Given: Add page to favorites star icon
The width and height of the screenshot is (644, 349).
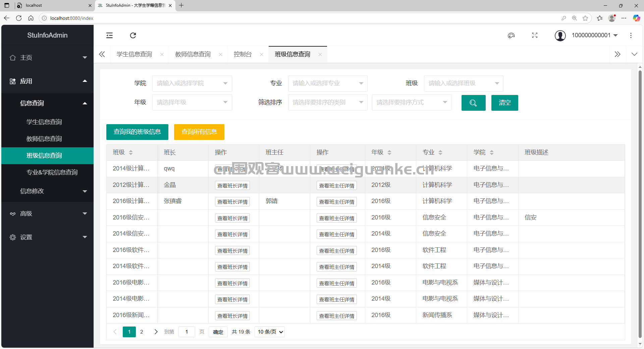Looking at the screenshot, I should click(x=585, y=18).
